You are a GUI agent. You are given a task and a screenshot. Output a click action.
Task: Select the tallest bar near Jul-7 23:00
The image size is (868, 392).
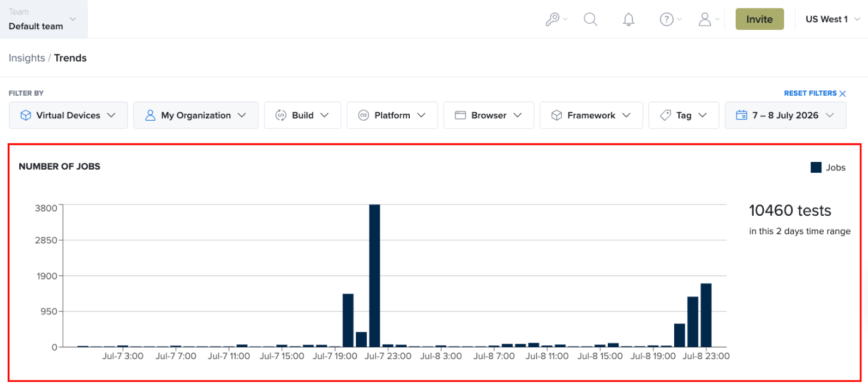point(374,275)
